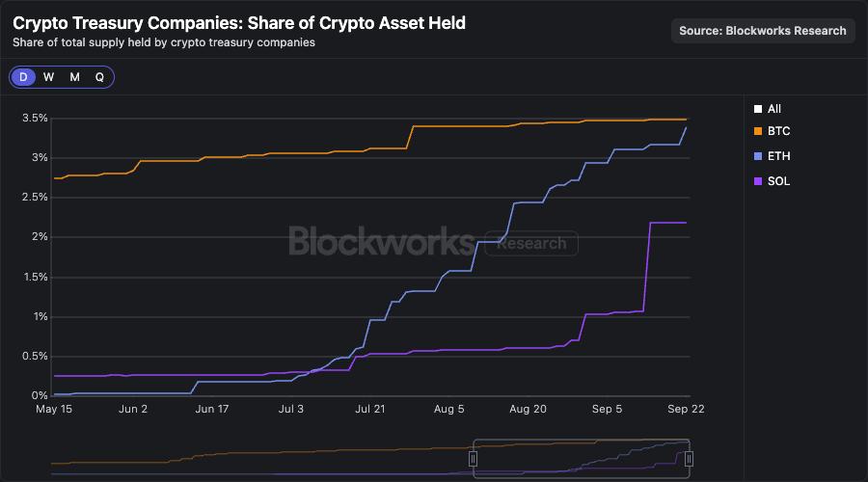Image resolution: width=868 pixels, height=482 pixels.
Task: Switch chart to W weekly interval
Action: (48, 77)
